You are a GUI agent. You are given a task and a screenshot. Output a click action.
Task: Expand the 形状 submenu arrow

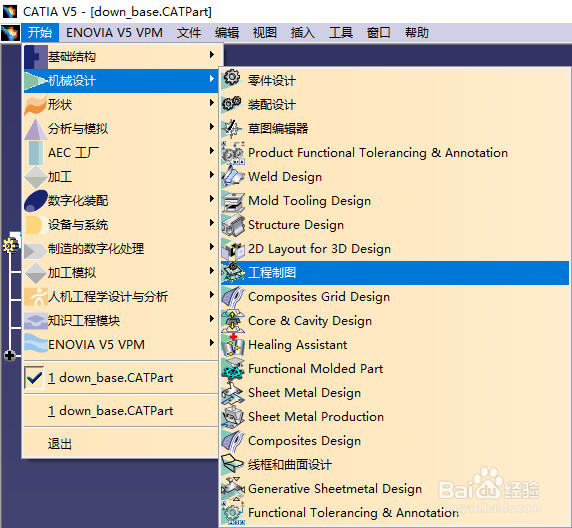(x=211, y=103)
